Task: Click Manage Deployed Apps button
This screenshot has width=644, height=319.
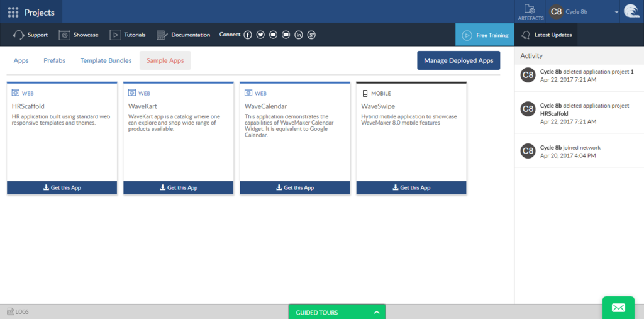Action: (x=458, y=60)
